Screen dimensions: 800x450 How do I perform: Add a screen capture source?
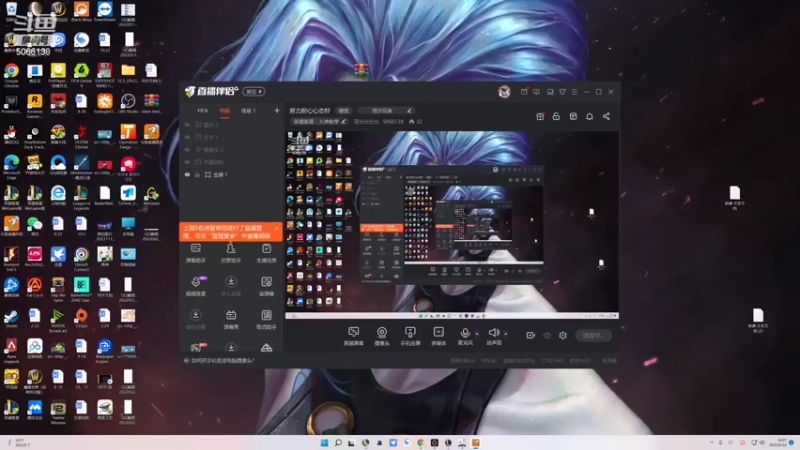pos(354,336)
